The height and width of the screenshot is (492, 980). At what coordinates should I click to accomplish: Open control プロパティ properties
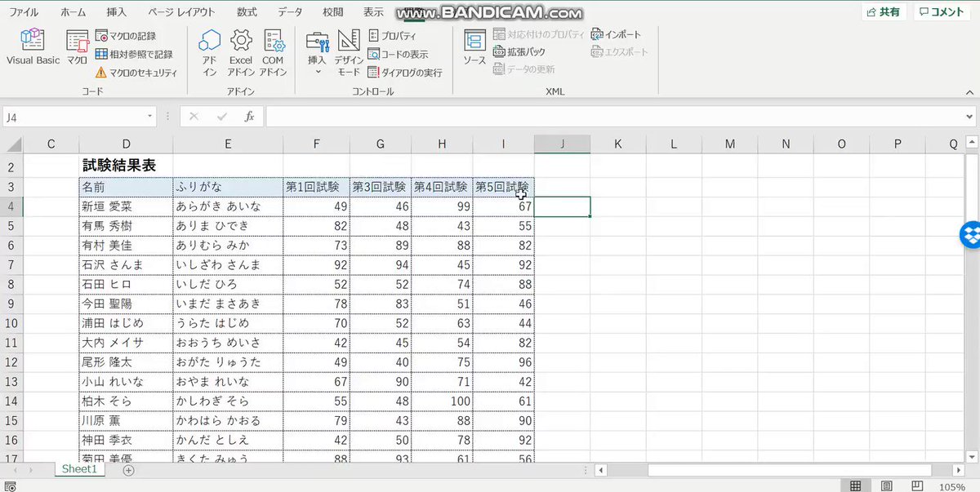tap(392, 36)
